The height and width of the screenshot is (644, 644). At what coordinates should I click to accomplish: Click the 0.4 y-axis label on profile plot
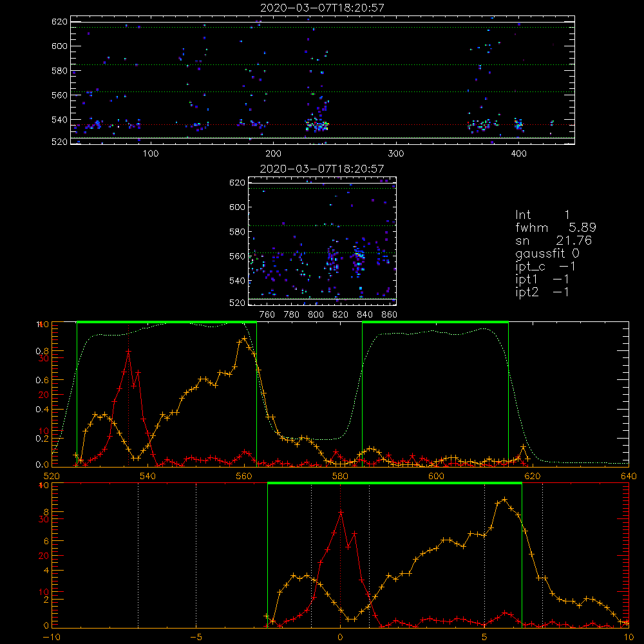pyautogui.click(x=42, y=410)
